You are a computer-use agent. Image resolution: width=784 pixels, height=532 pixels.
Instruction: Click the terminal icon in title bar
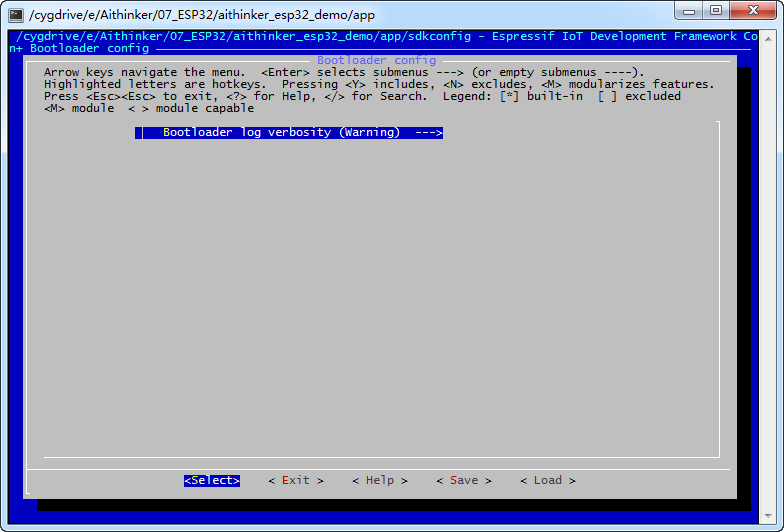pos(16,14)
